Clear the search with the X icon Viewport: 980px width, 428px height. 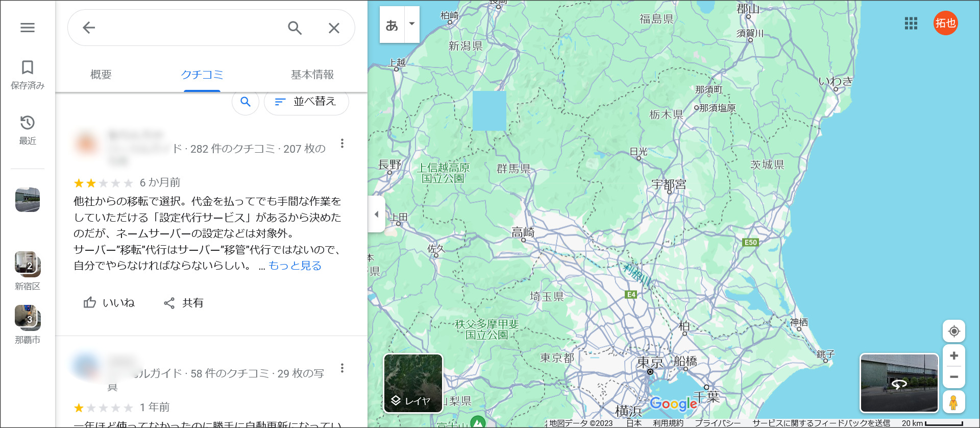pyautogui.click(x=334, y=28)
